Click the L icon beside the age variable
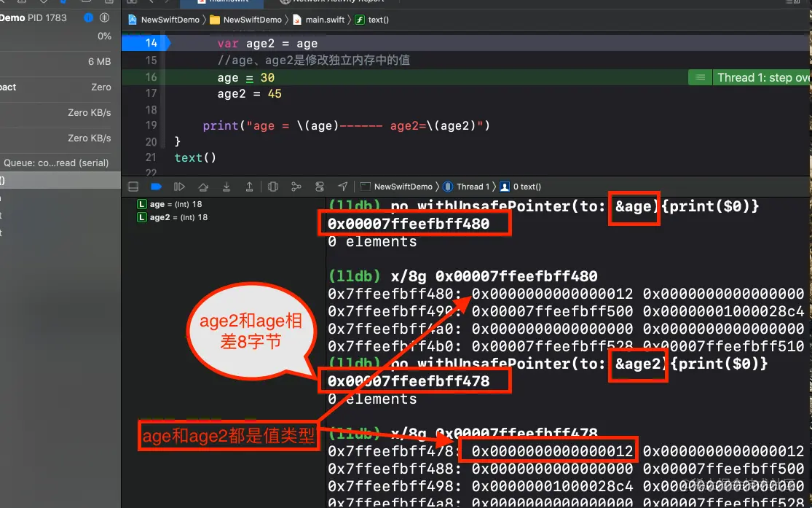812x508 pixels. coord(141,204)
